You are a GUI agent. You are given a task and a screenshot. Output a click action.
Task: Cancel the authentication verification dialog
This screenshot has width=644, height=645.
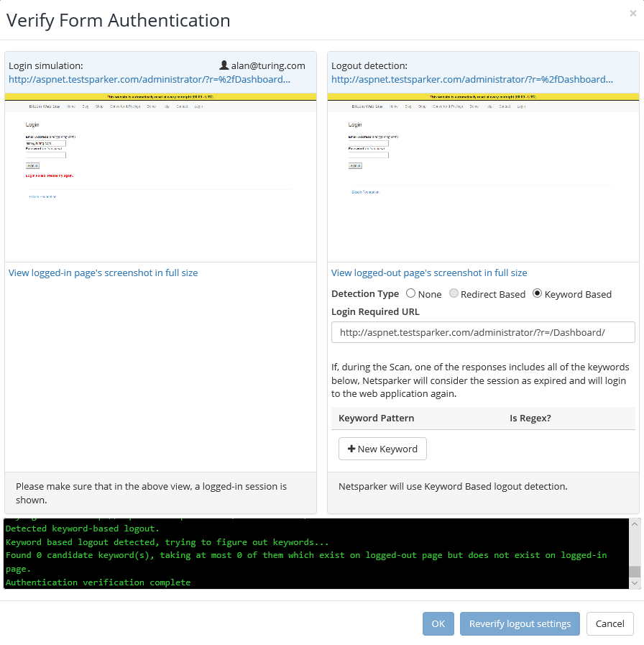(x=610, y=623)
